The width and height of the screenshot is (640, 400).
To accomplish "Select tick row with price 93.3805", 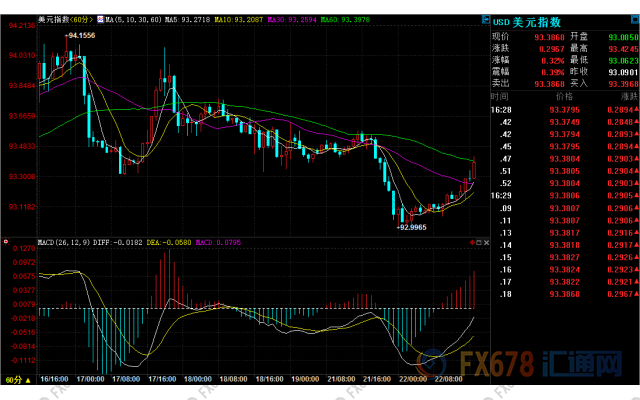I will [x=565, y=171].
